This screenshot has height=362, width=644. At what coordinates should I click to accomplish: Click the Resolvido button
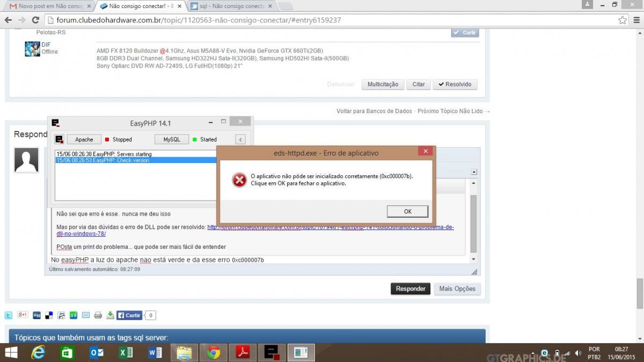coord(455,84)
